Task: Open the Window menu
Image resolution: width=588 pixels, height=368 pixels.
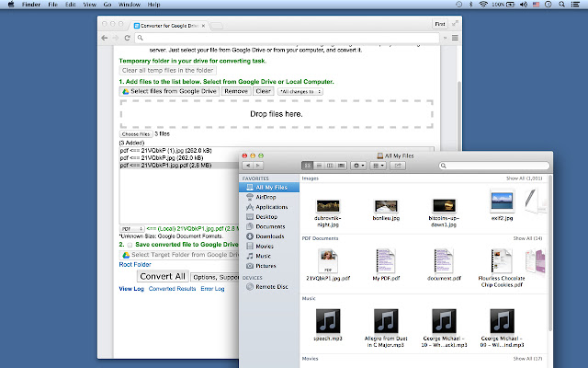Action: pos(130,5)
